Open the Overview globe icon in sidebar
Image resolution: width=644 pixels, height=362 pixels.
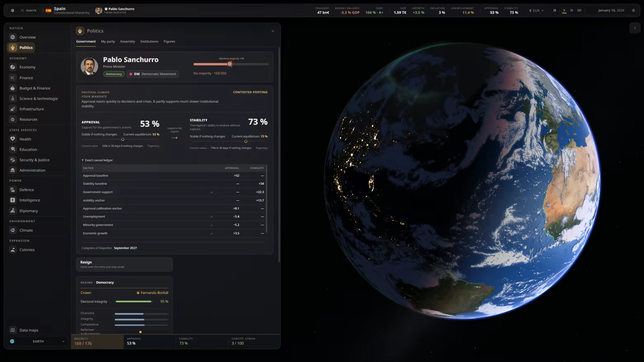click(13, 37)
